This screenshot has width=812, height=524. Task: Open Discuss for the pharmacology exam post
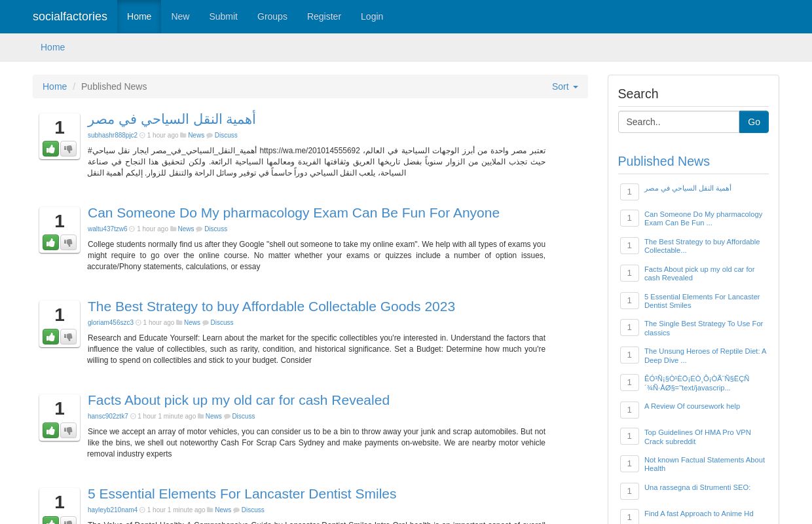(215, 229)
